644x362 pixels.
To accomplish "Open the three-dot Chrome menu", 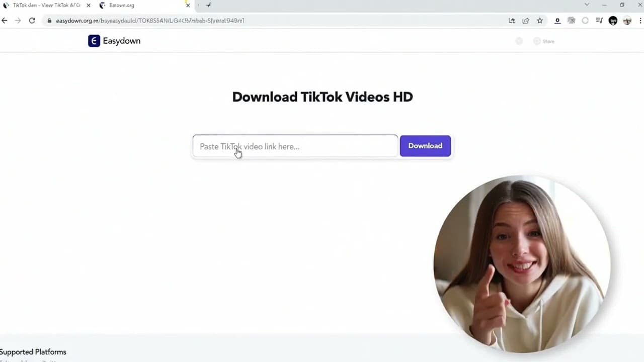I will pos(640,21).
